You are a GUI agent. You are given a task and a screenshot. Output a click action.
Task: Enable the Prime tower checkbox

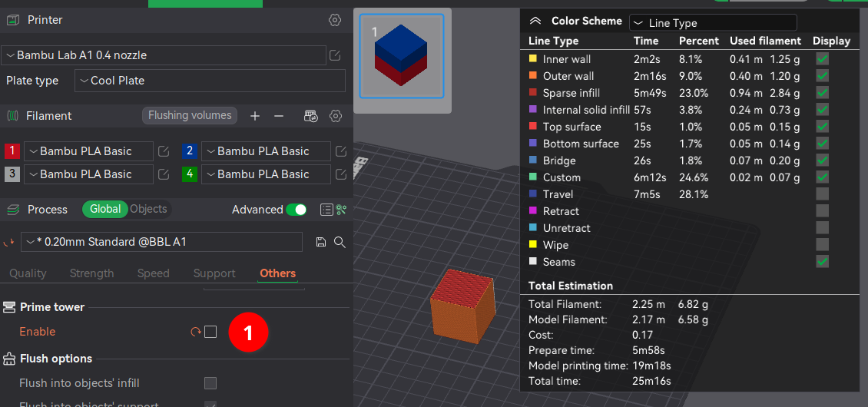210,332
